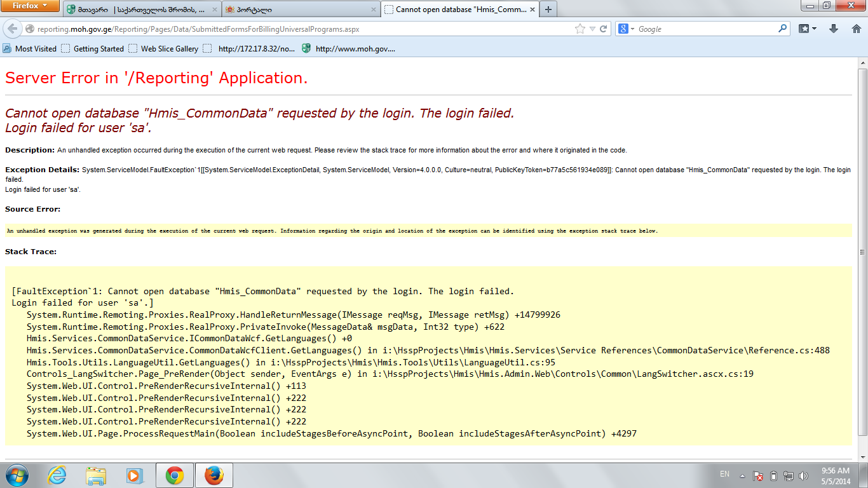Open the Downloads arrow icon
Viewport: 868px width, 488px height.
pos(834,29)
